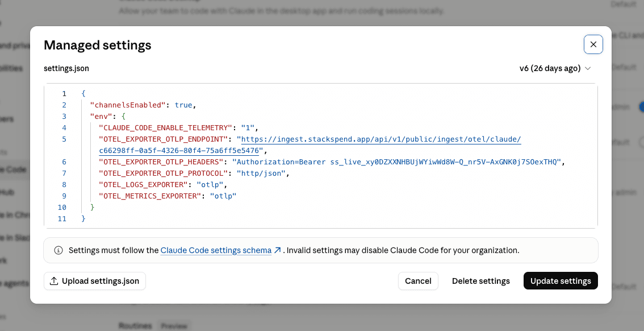Click the true value on line 2
The width and height of the screenshot is (644, 331).
183,105
